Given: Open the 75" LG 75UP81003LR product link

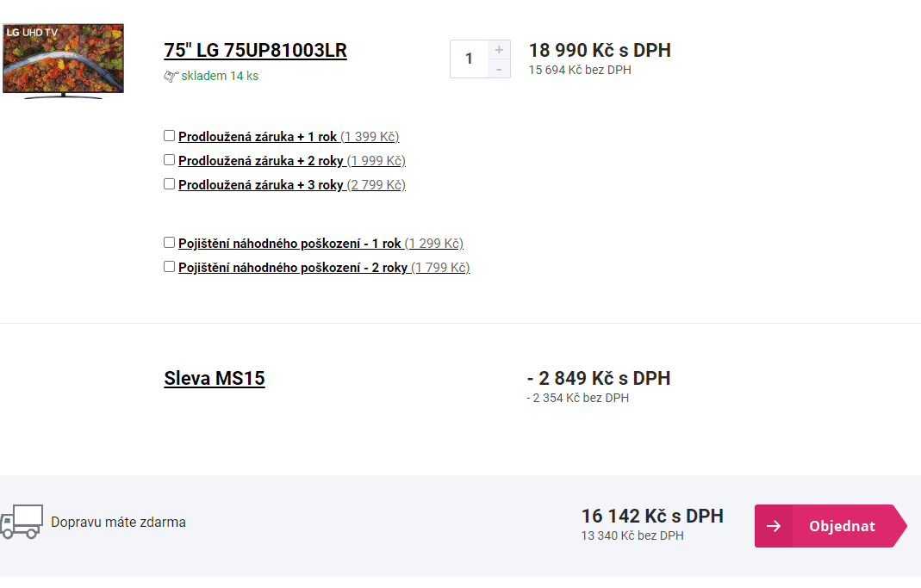Looking at the screenshot, I should coord(255,50).
